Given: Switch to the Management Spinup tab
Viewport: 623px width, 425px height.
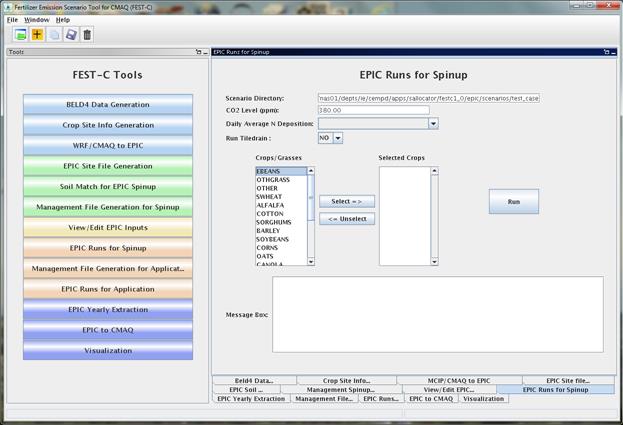Looking at the screenshot, I should click(x=341, y=390).
